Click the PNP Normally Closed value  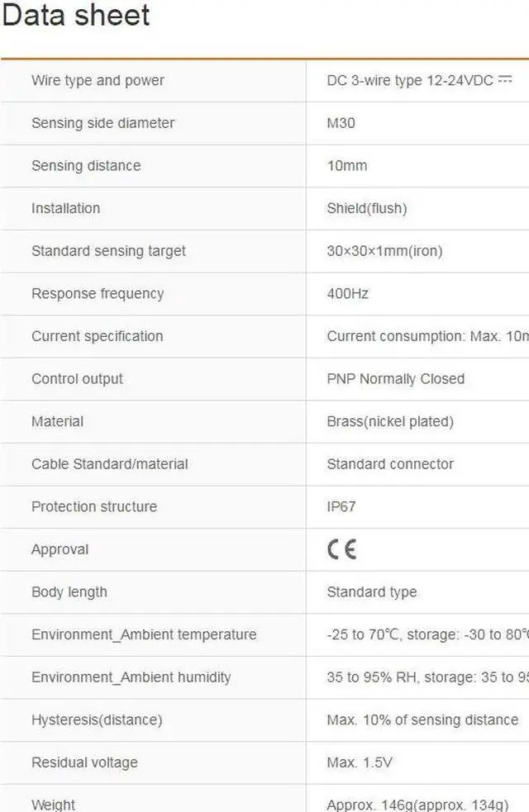(396, 379)
